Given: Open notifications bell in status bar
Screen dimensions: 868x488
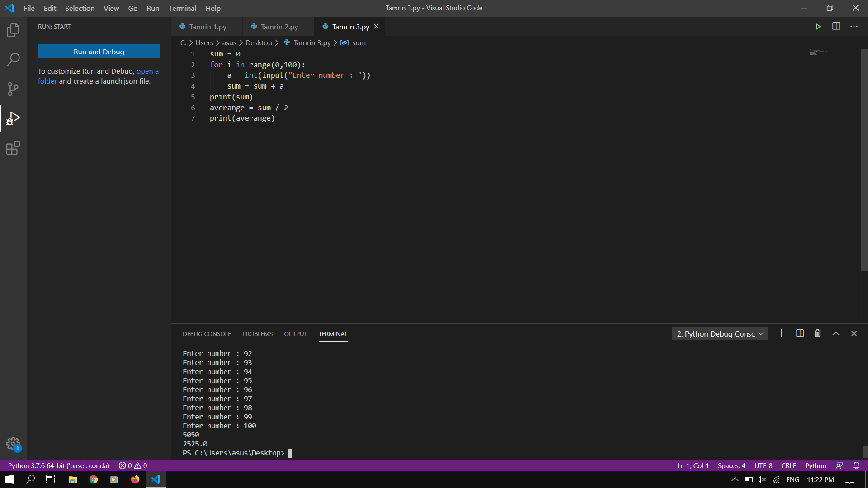Looking at the screenshot, I should [856, 465].
